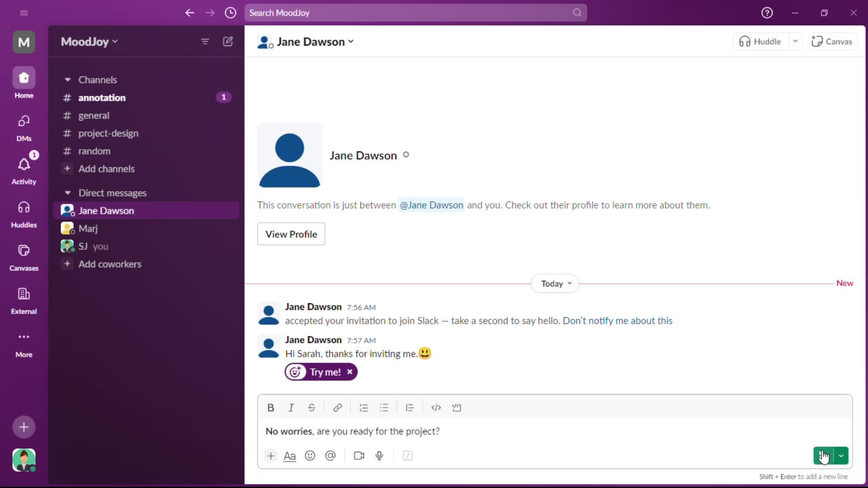Image resolution: width=868 pixels, height=488 pixels.
Task: Open the Help question mark icon
Action: pyautogui.click(x=767, y=13)
